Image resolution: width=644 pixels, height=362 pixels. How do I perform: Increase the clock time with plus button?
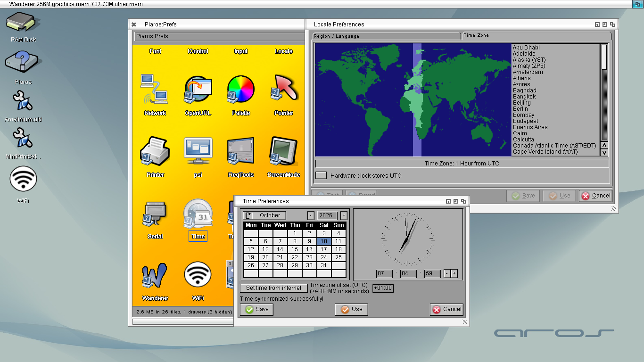[x=454, y=273]
